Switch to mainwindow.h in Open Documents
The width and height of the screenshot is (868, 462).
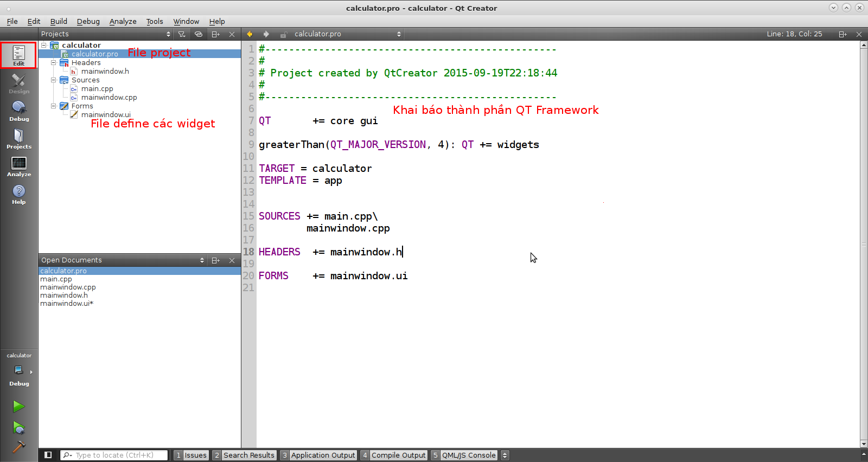[x=64, y=295]
